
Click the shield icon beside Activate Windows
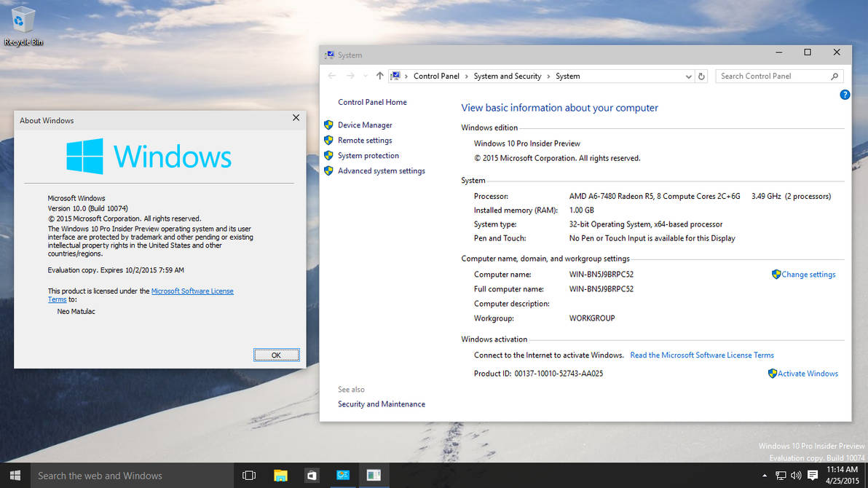tap(772, 374)
